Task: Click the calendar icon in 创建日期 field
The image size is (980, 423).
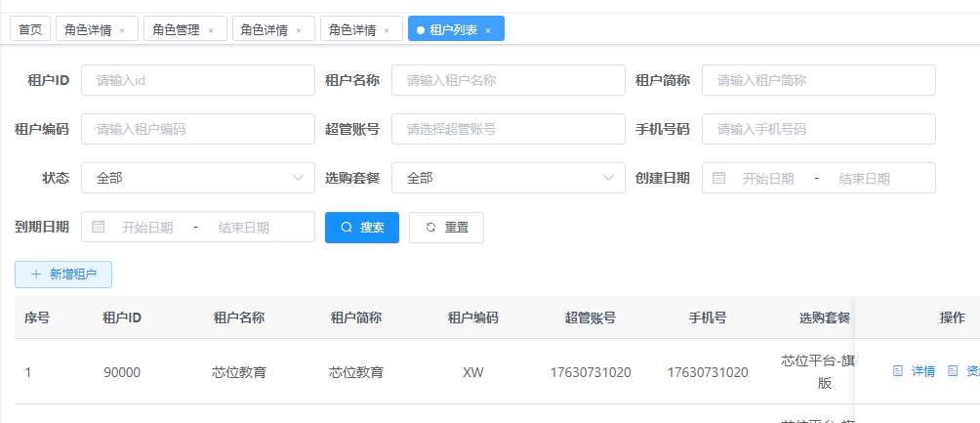Action: pyautogui.click(x=719, y=178)
